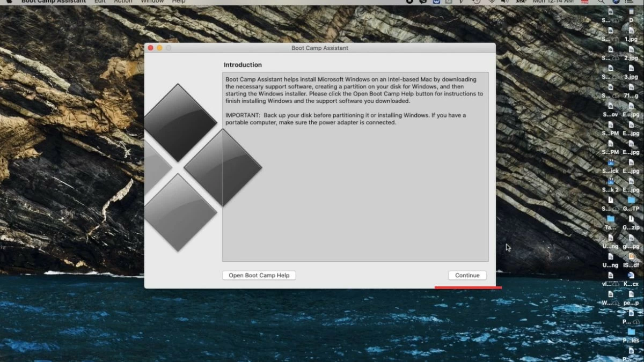Open the Help menu
This screenshot has height=362, width=644.
coord(178,2)
